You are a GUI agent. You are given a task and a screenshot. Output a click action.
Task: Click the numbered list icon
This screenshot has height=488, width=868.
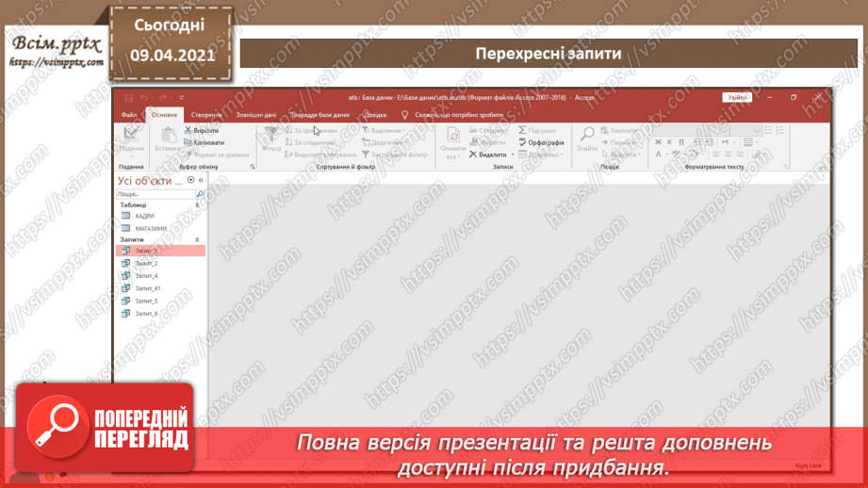point(780,130)
